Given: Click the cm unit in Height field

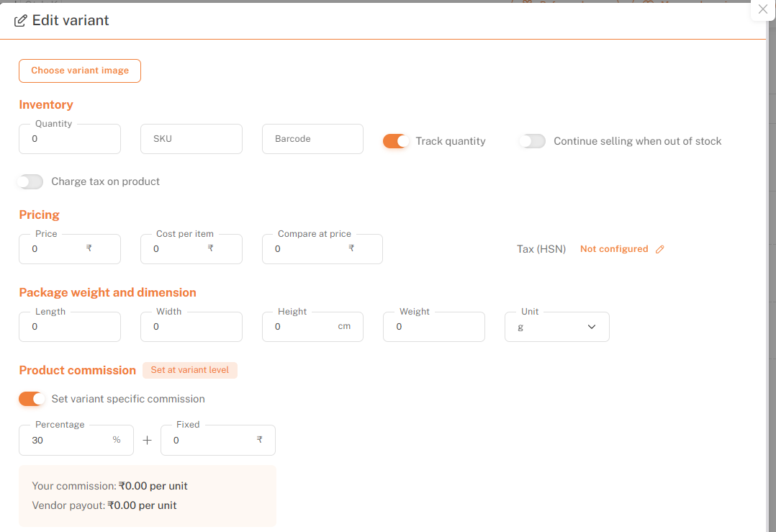Looking at the screenshot, I should (x=344, y=326).
